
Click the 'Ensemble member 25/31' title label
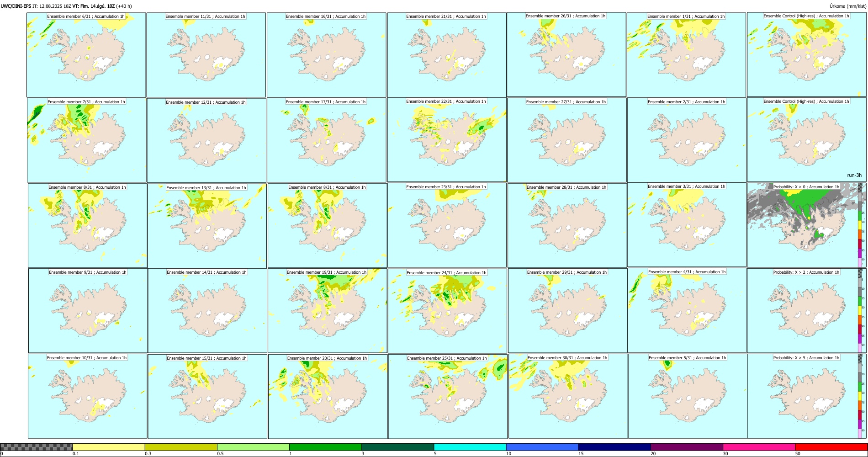(x=447, y=358)
